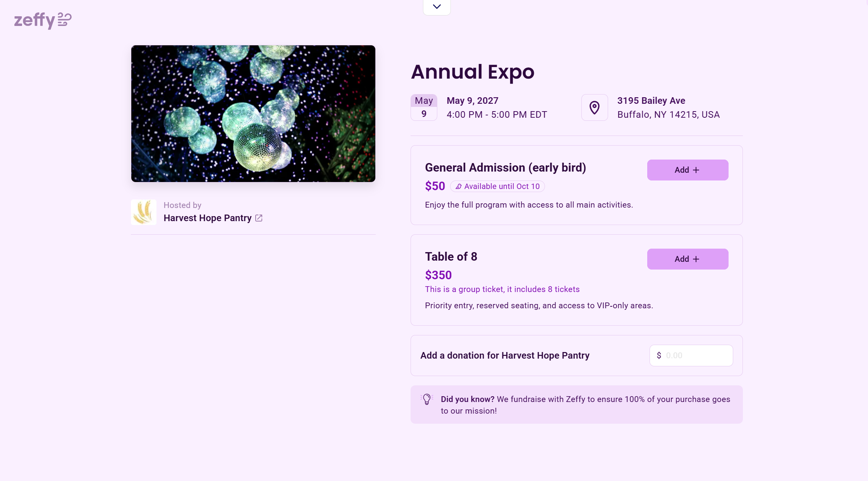Click the dollar sign in donation field
The image size is (868, 481).
(659, 356)
